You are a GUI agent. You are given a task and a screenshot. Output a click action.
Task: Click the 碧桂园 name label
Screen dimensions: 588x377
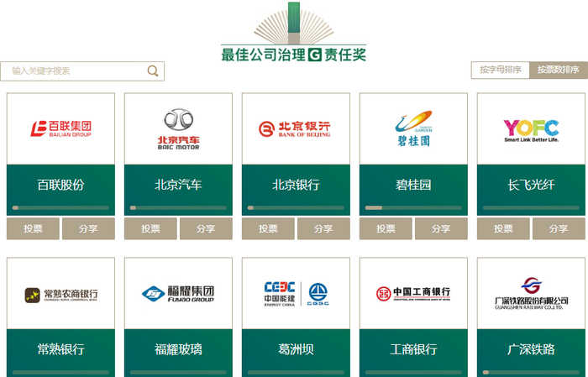[413, 185]
